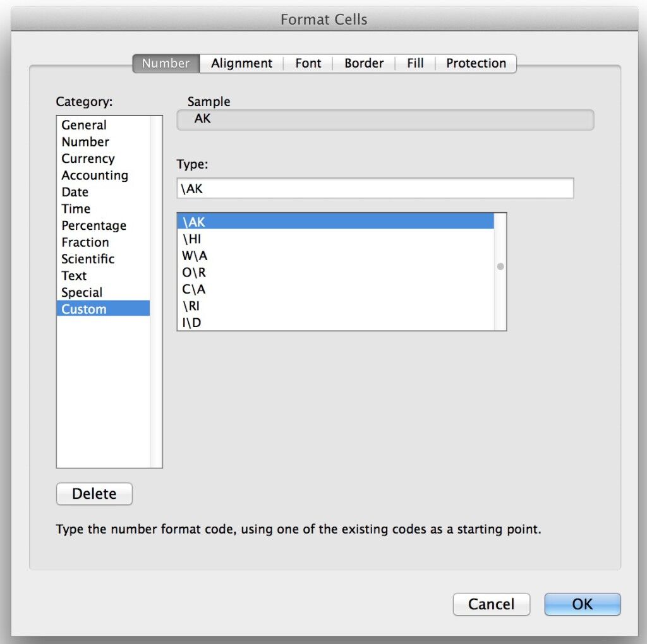This screenshot has height=644, width=647.
Task: Select the Date category
Action: [x=75, y=192]
